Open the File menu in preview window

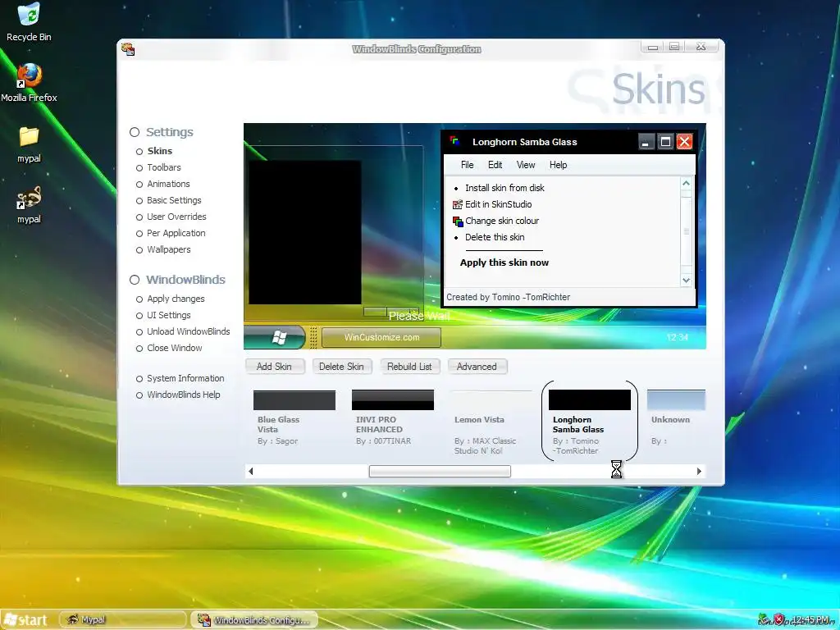tap(467, 165)
